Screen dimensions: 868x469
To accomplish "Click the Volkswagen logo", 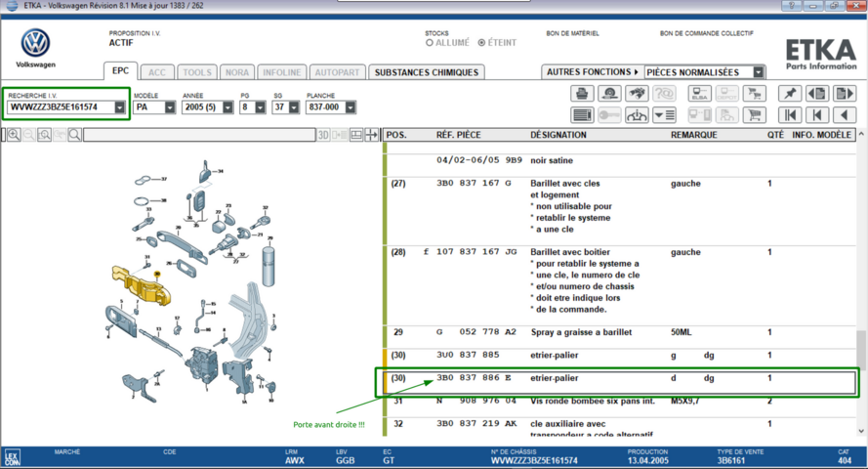I will (x=35, y=43).
